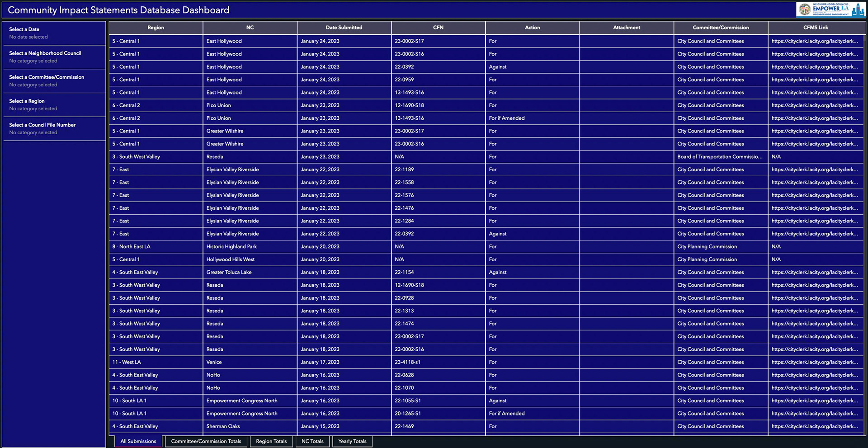Image resolution: width=868 pixels, height=448 pixels.
Task: Select CFN cell 22-1070
Action: pyautogui.click(x=438, y=388)
